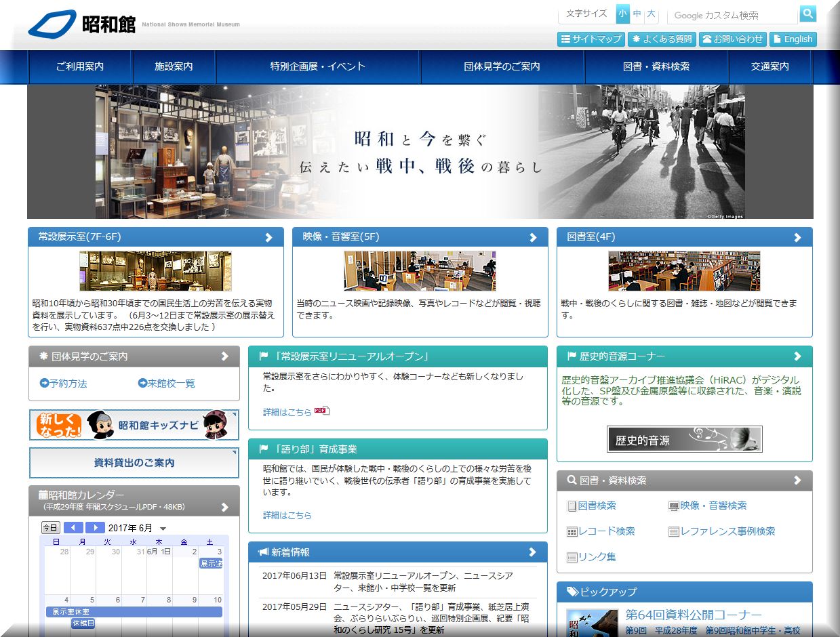Open 図書室 photo thumbnail
The width and height of the screenshot is (840, 637).
click(x=684, y=271)
